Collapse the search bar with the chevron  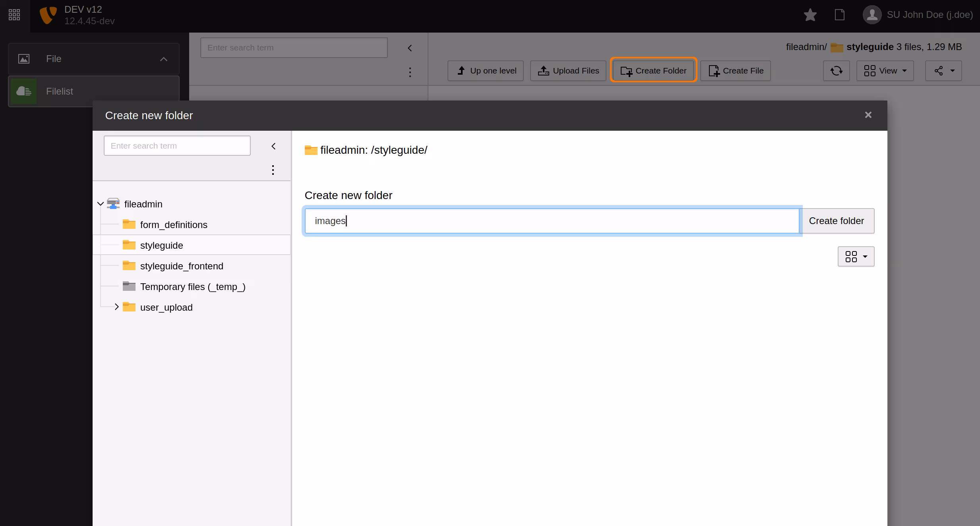pyautogui.click(x=410, y=48)
